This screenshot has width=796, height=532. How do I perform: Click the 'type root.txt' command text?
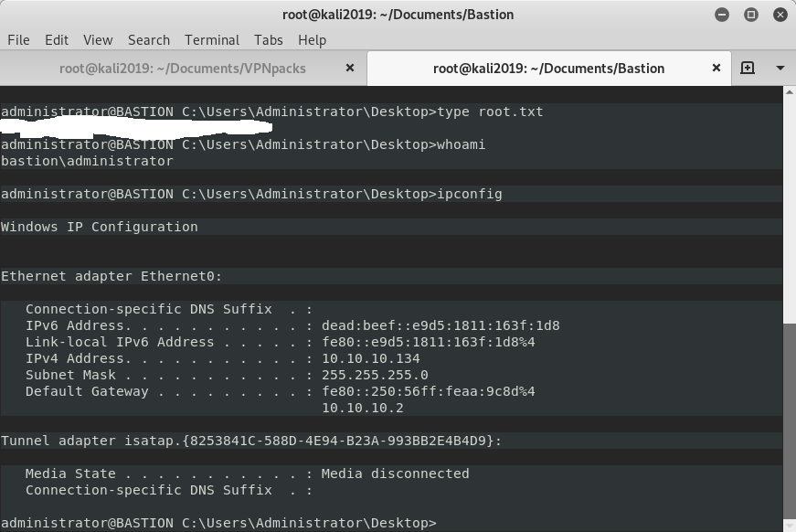[x=490, y=112]
